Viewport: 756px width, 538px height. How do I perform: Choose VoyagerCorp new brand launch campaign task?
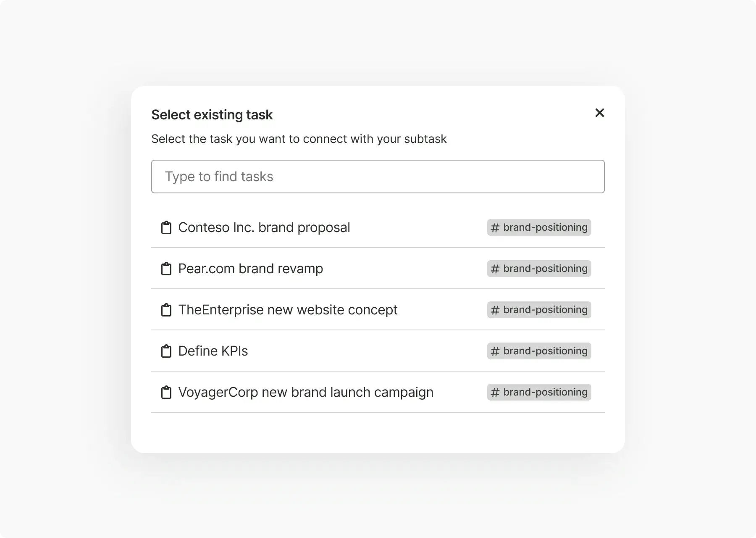pos(306,392)
